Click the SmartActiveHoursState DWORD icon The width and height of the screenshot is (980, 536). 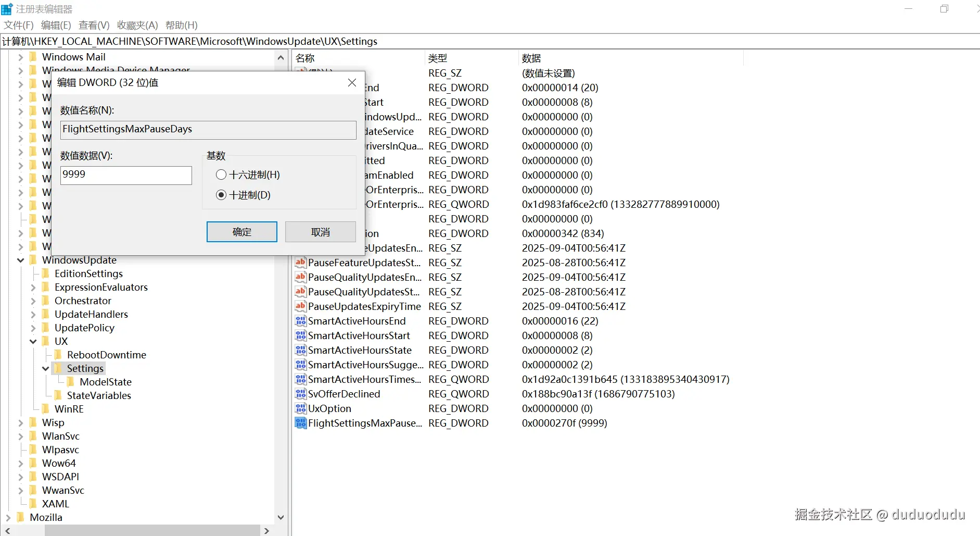coord(301,350)
